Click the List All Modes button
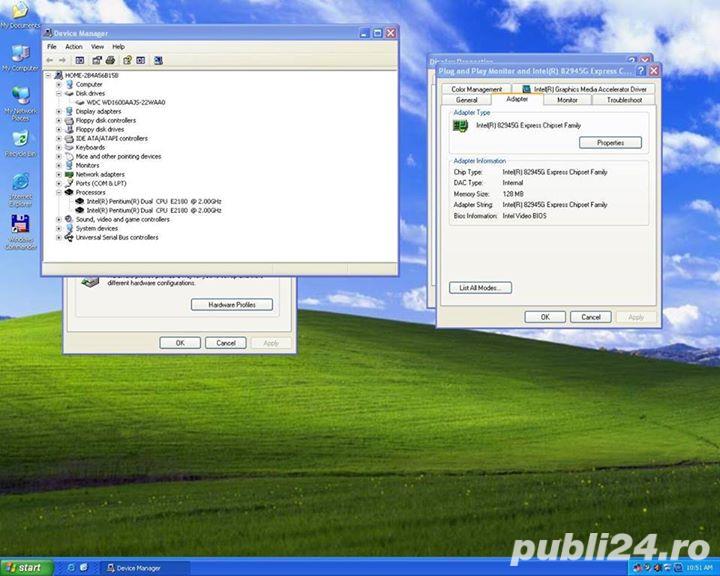720x576 pixels. point(480,288)
